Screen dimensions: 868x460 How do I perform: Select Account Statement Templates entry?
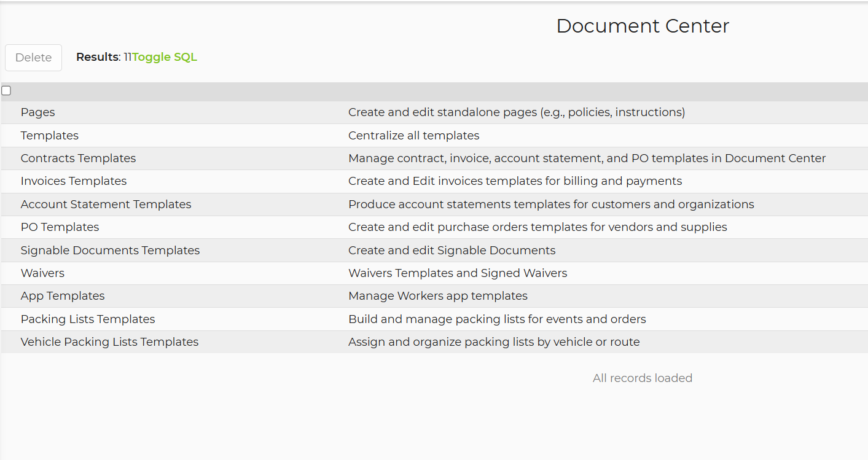[x=106, y=205]
